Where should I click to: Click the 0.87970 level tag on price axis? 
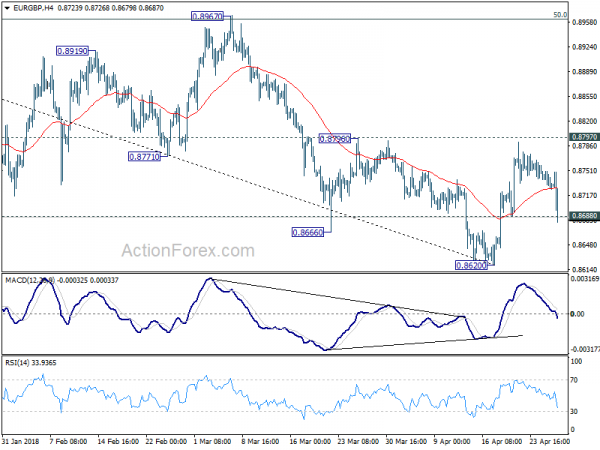[584, 137]
